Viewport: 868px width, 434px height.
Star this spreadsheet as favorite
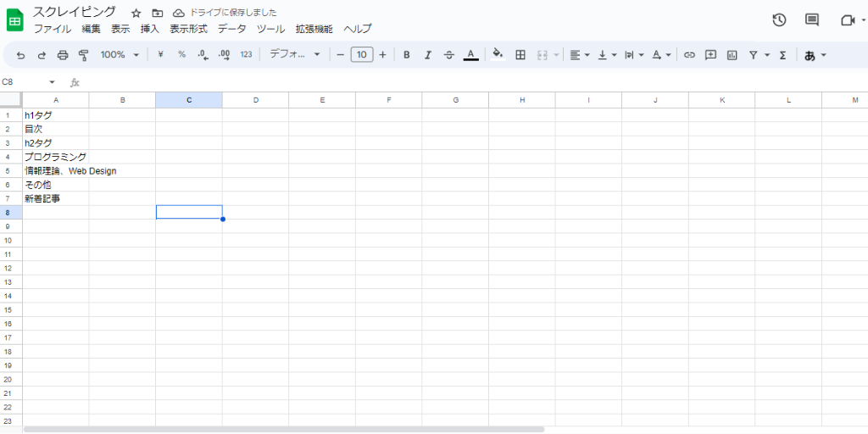pyautogui.click(x=136, y=14)
